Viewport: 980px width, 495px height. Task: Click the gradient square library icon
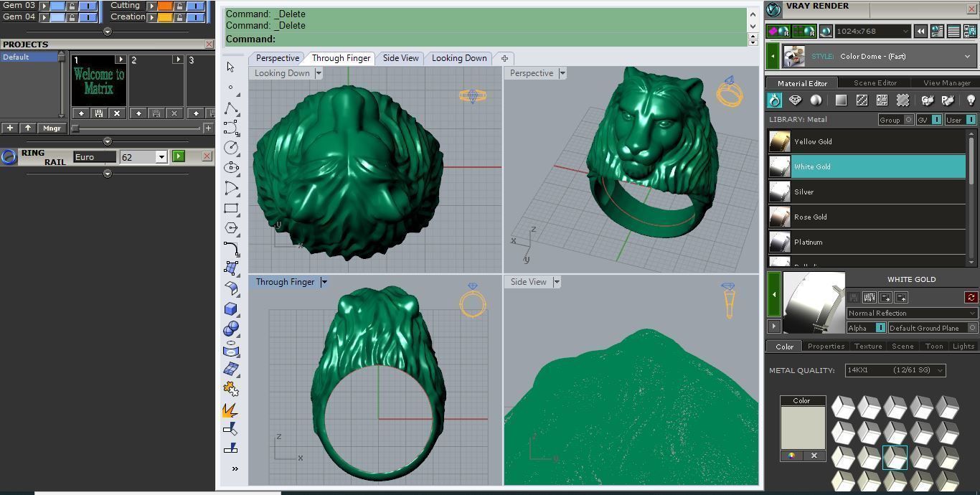point(841,100)
